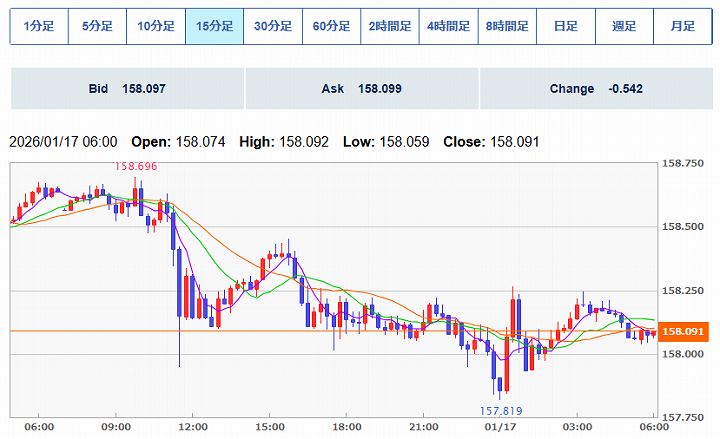Choose the 8時間足 timeframe tab
This screenshot has width=720, height=439.
click(x=507, y=27)
